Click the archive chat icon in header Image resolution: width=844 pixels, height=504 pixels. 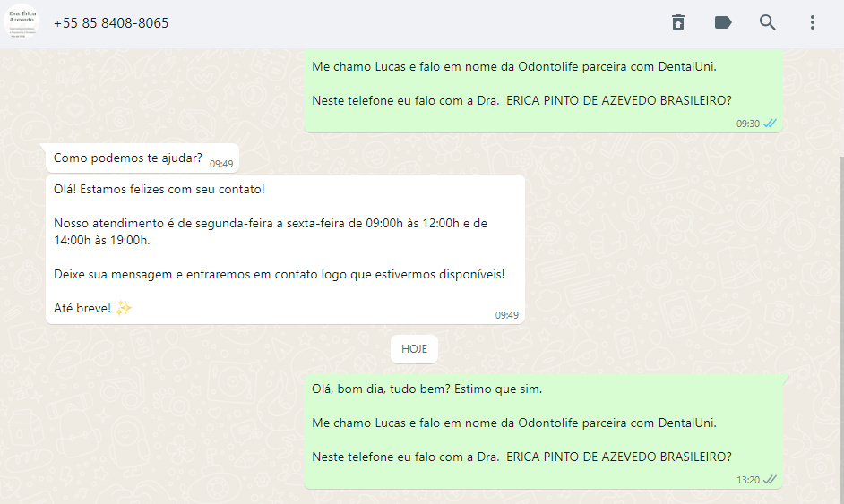point(677,22)
